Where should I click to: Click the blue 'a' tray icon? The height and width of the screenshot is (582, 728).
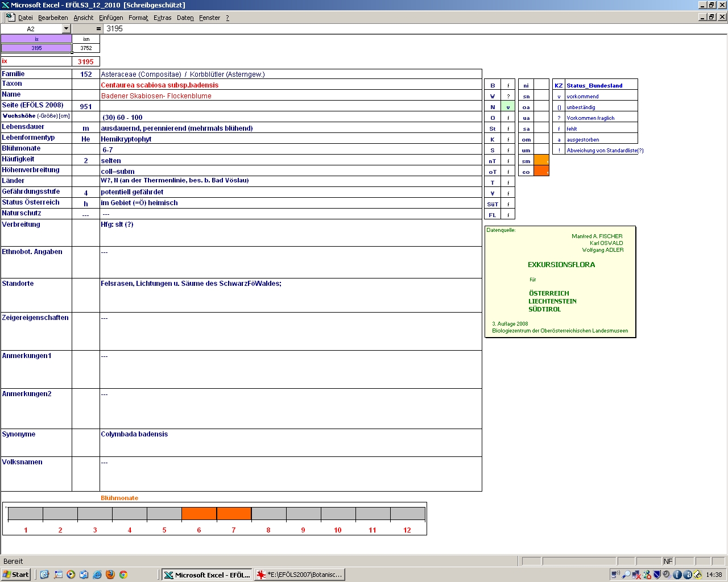pos(688,575)
